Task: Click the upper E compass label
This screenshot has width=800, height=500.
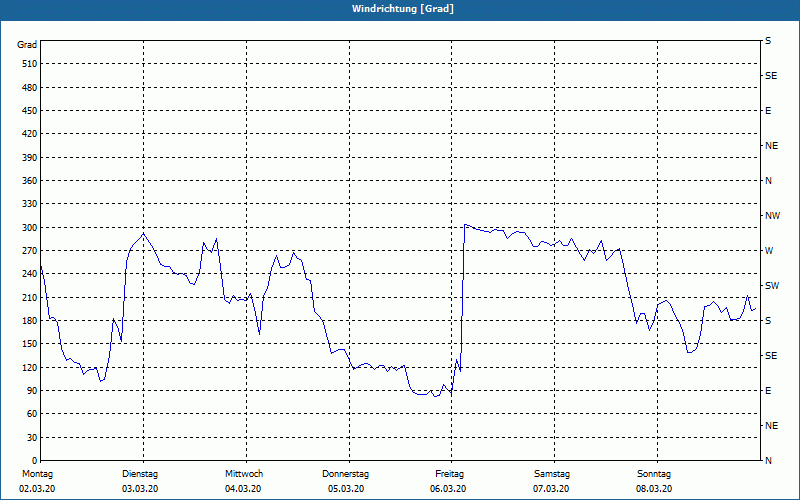Action: coord(768,111)
